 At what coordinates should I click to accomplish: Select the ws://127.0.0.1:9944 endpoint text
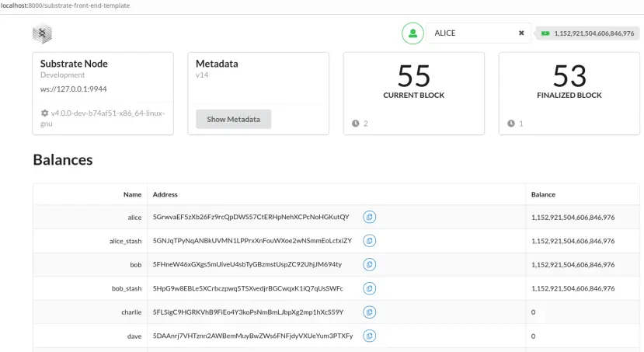point(74,89)
